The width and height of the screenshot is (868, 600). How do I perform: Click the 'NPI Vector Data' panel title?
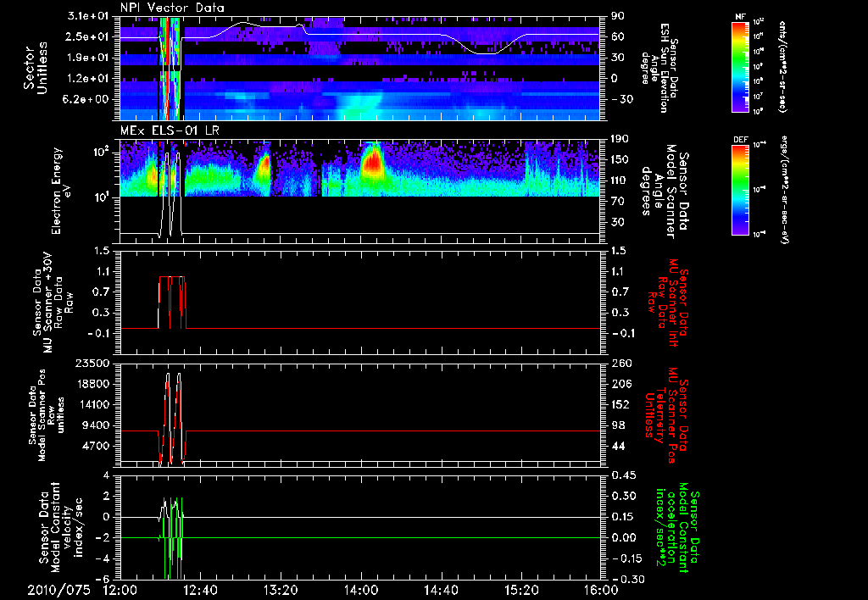click(172, 8)
